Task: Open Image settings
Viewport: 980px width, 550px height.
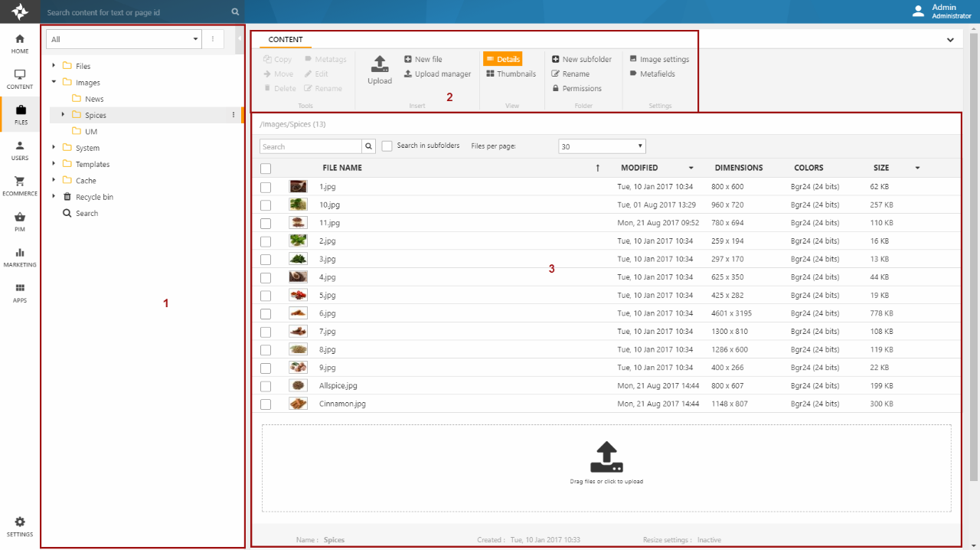Action: click(659, 60)
